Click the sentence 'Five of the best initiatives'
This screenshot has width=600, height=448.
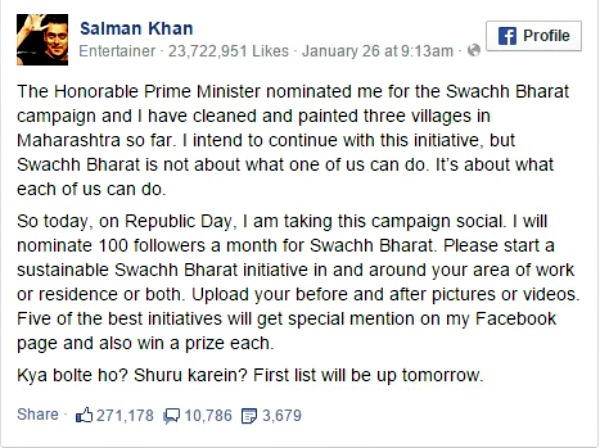(x=286, y=331)
